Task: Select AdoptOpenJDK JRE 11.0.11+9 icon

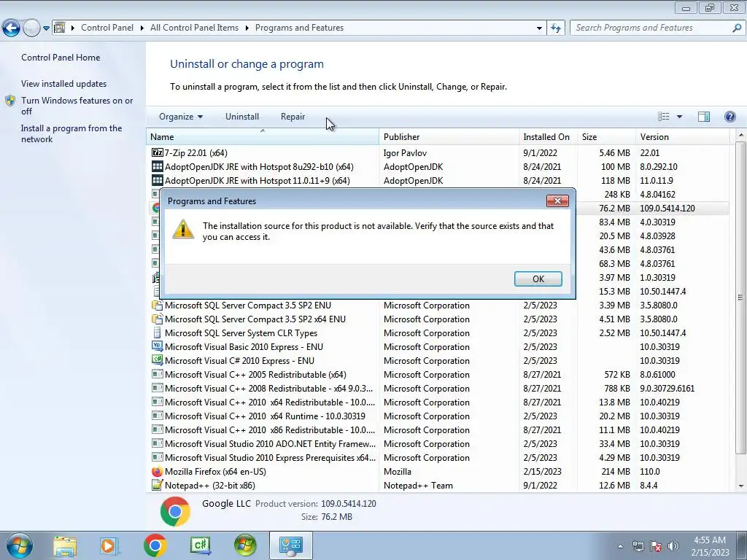Action: coord(158,180)
